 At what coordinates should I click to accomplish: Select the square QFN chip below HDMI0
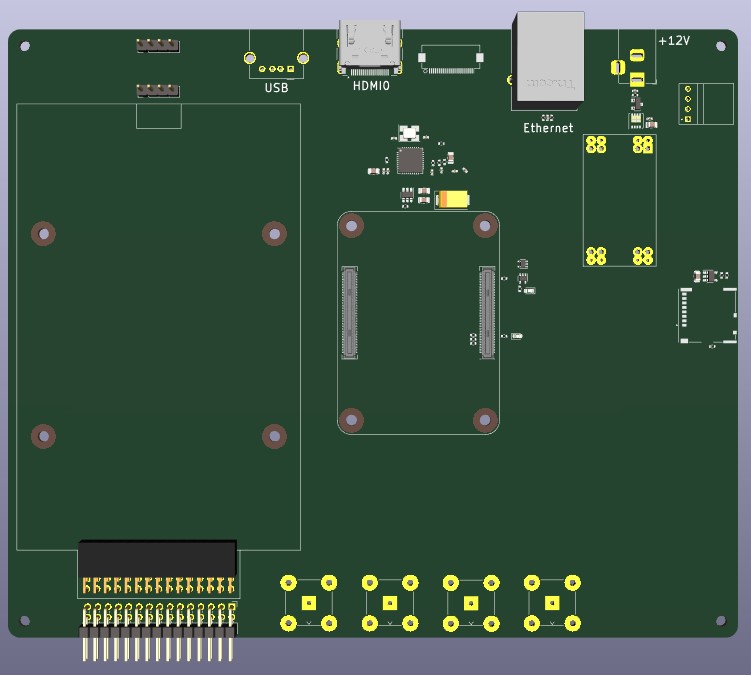[410, 160]
